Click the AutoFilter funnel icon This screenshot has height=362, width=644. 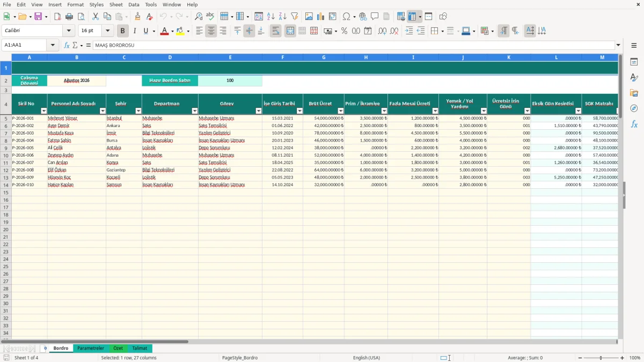click(294, 17)
